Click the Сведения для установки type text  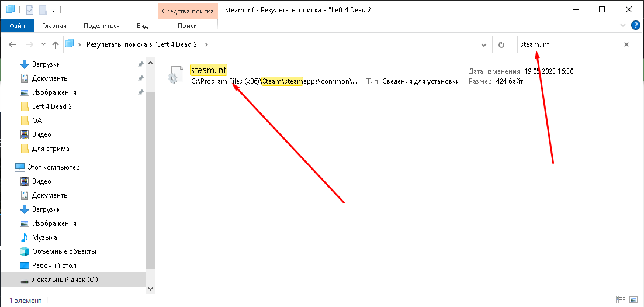tap(421, 81)
